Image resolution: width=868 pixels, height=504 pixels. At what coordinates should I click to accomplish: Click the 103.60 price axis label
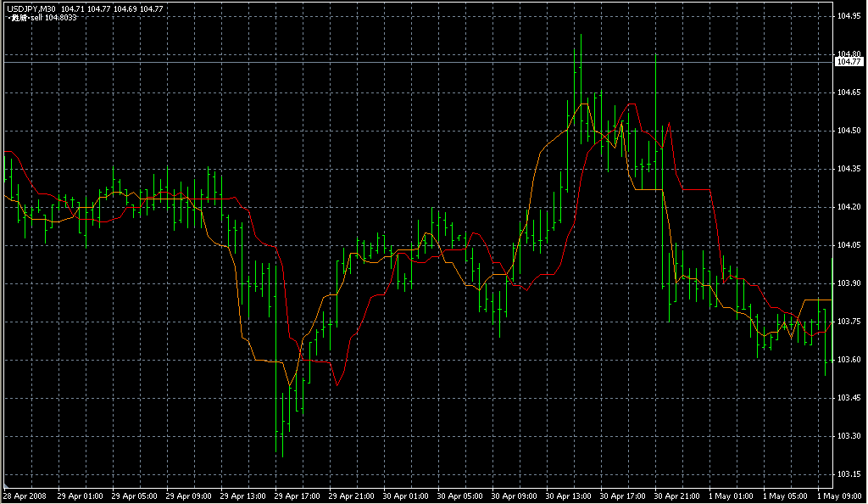(849, 360)
